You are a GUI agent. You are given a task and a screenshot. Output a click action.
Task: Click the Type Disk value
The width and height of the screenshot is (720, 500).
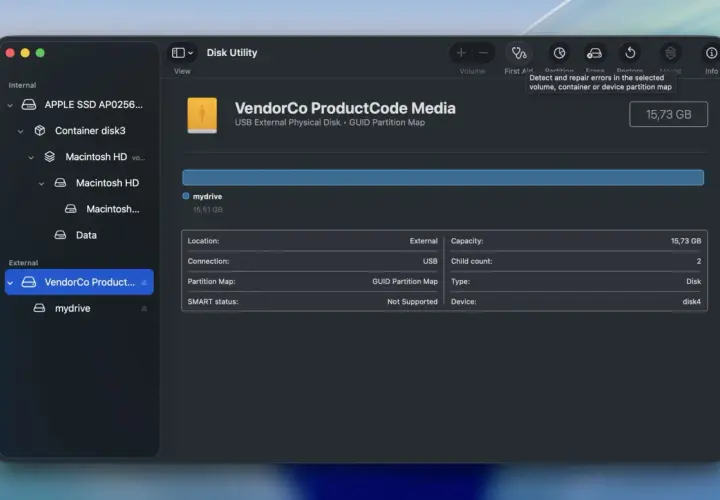[x=693, y=281]
